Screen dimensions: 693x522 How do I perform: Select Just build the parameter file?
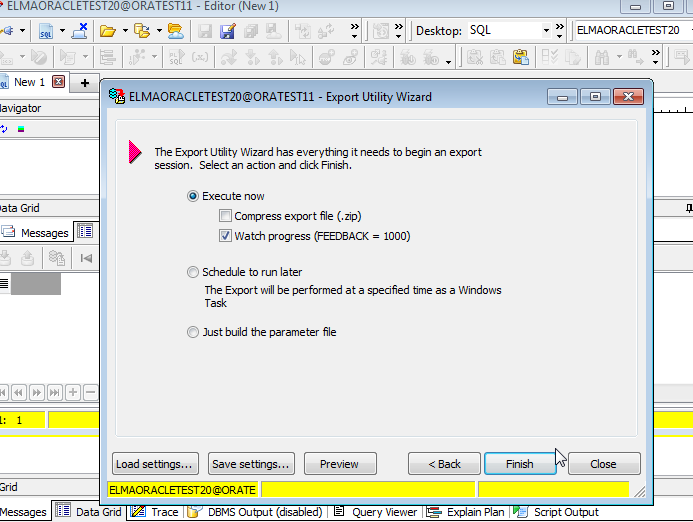[193, 332]
